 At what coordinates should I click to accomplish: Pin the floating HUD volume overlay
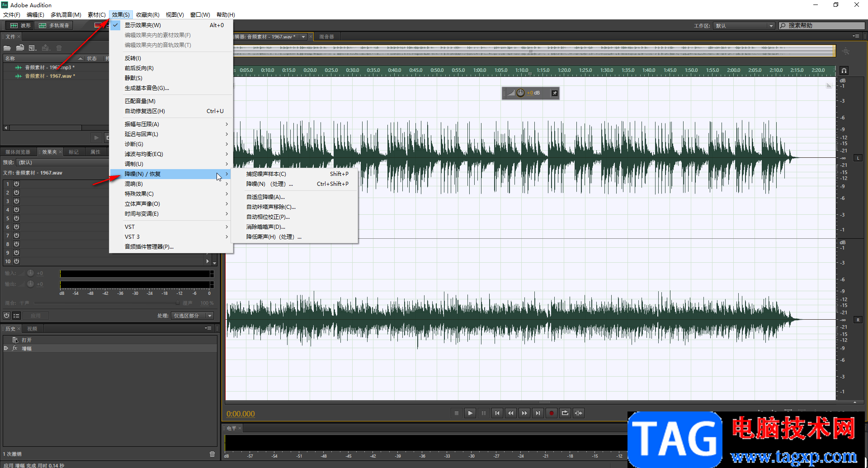pos(555,93)
